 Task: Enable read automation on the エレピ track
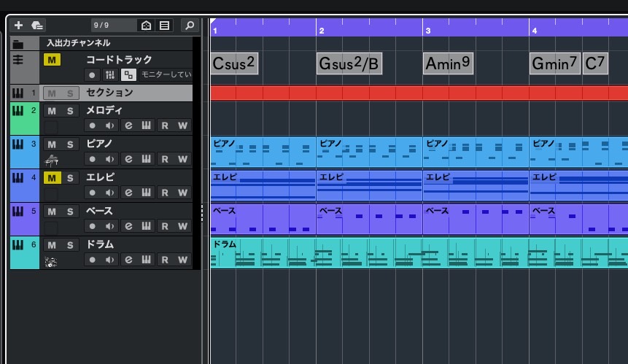pos(165,193)
